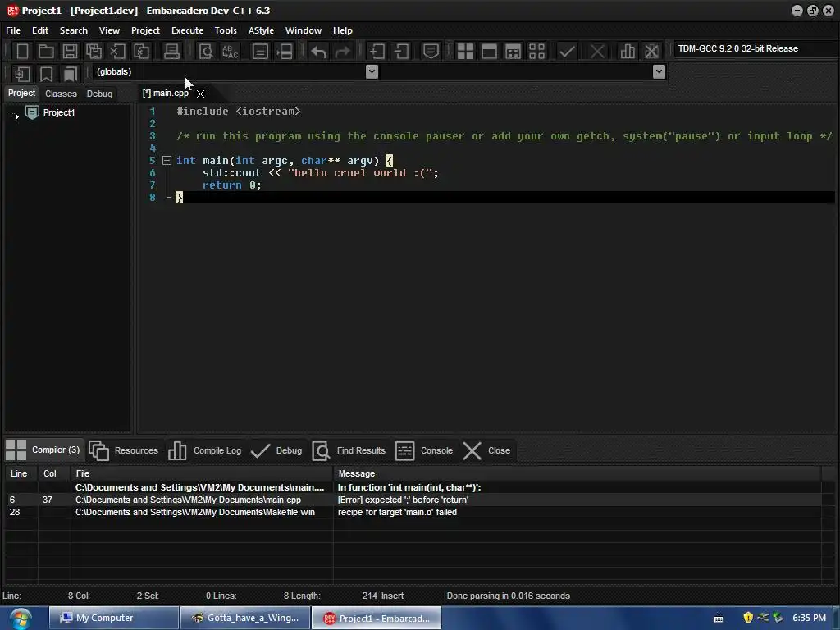Open the Help menu
The height and width of the screenshot is (630, 840).
click(x=342, y=30)
